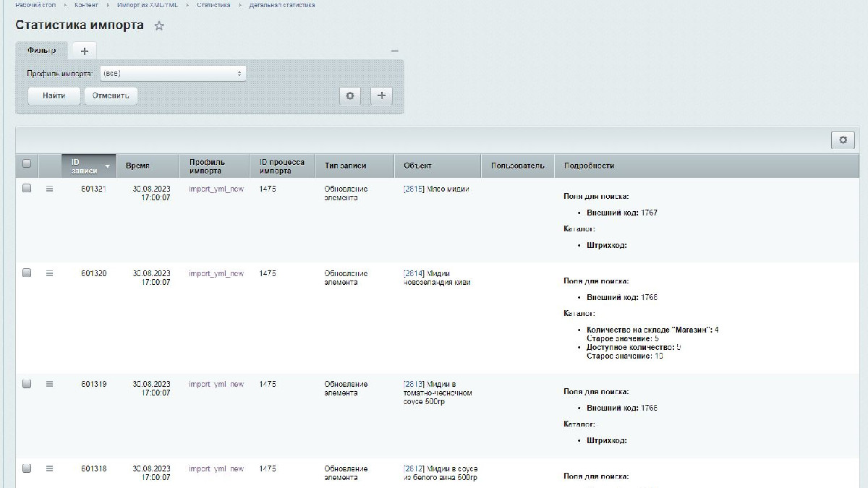Open object link 2614 Мидии новозеландия
The width and height of the screenshot is (868, 488).
(437, 278)
